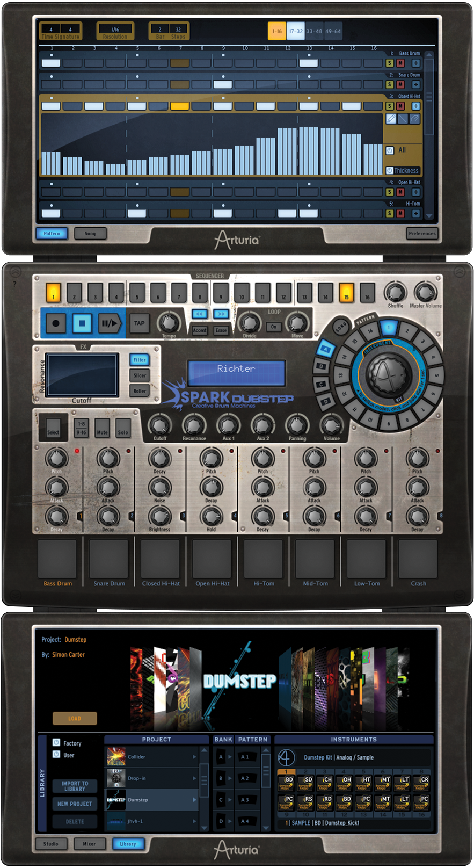
Task: Select the Slicer FX mode
Action: click(140, 375)
